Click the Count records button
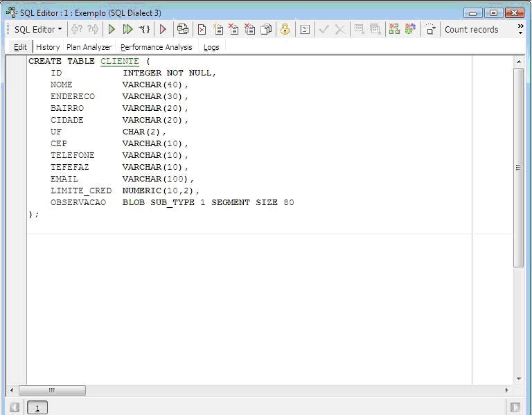Image resolution: width=532 pixels, height=415 pixels. point(471,29)
